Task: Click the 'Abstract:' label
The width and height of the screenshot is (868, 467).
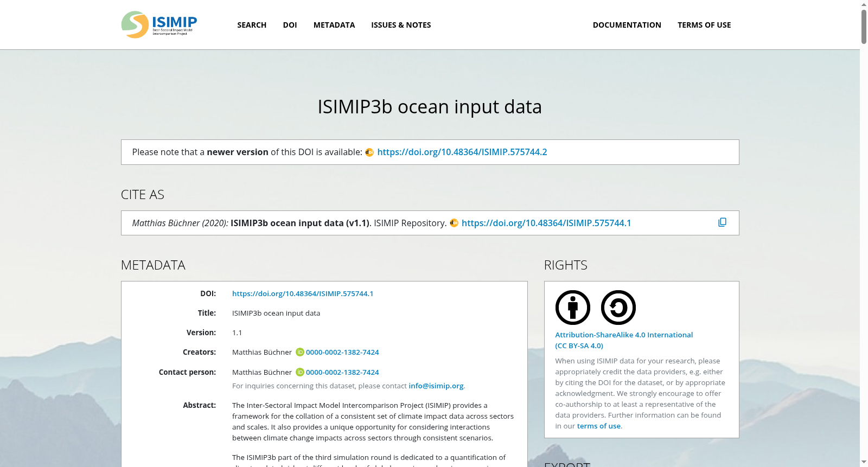Action: [x=200, y=405]
